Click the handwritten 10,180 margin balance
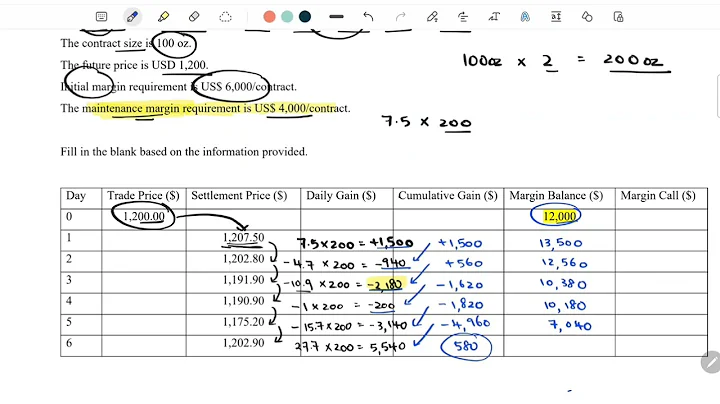This screenshot has width=720, height=404. click(x=564, y=305)
